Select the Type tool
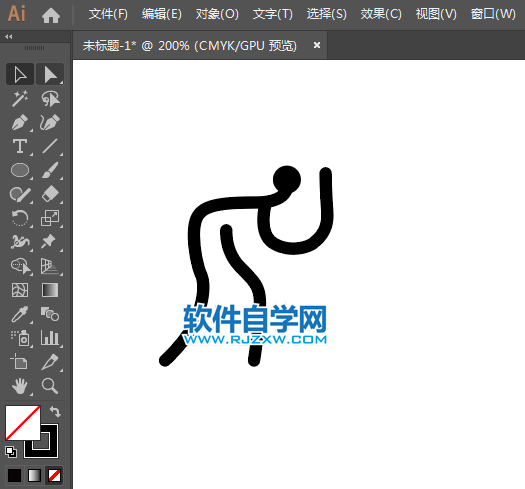Image resolution: width=525 pixels, height=489 pixels. 20,146
